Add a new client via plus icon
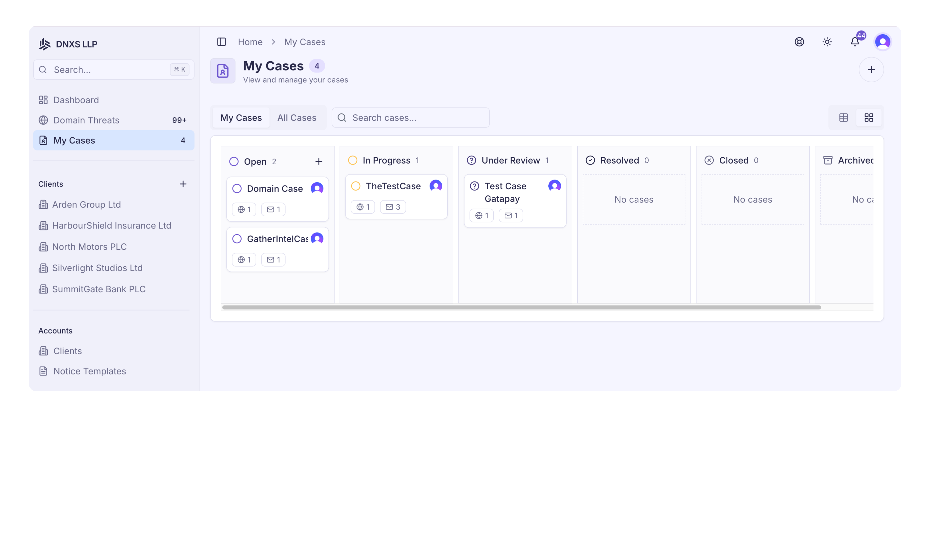The height and width of the screenshot is (560, 930). [183, 184]
